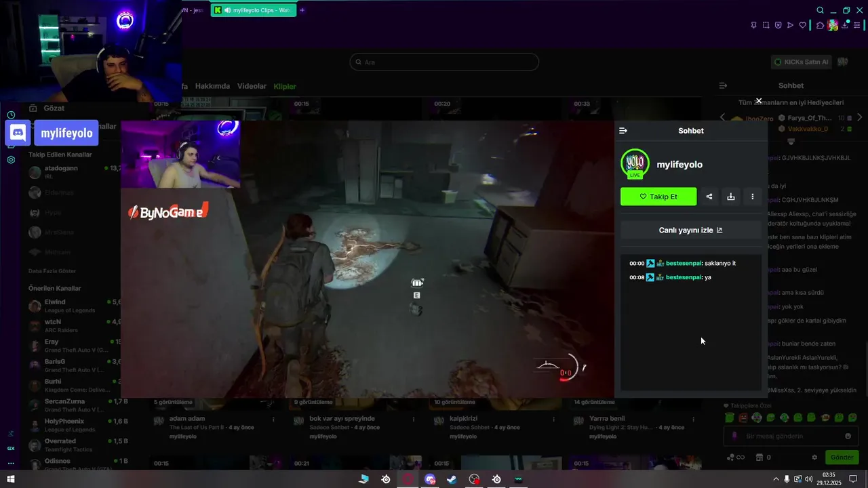Select atadogann in followed channels
This screenshot has height=488, width=868.
(75, 171)
